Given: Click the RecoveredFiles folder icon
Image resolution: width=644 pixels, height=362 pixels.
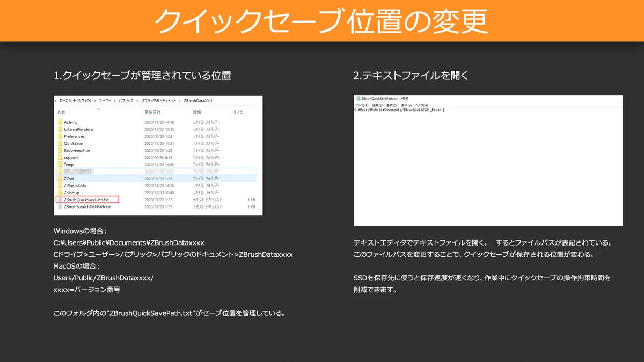Looking at the screenshot, I should 60,150.
